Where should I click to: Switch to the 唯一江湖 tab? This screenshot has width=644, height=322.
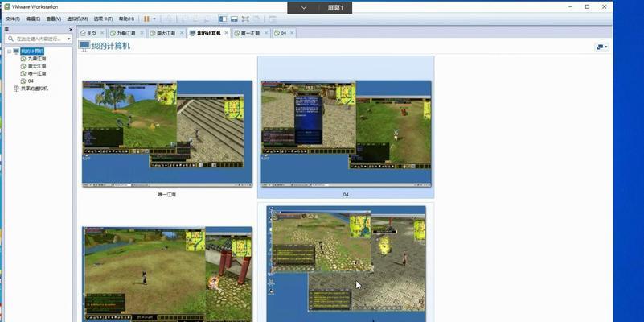pyautogui.click(x=250, y=33)
